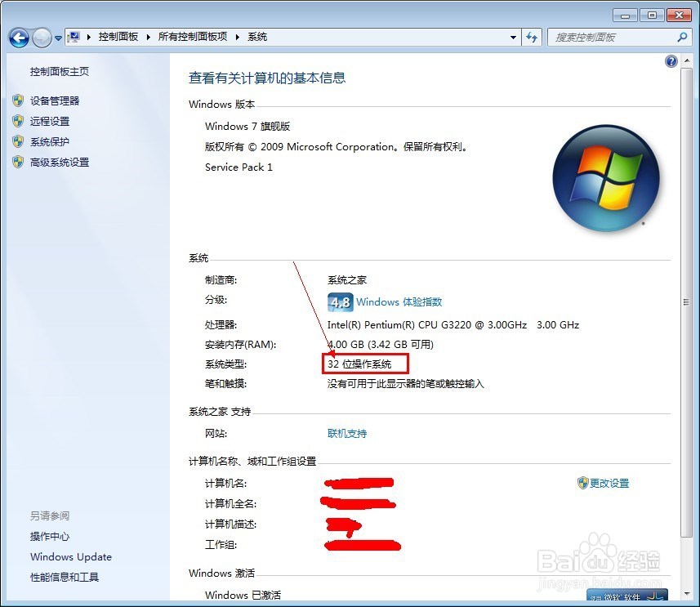Minimize the System window
The width and height of the screenshot is (700, 607).
click(625, 16)
